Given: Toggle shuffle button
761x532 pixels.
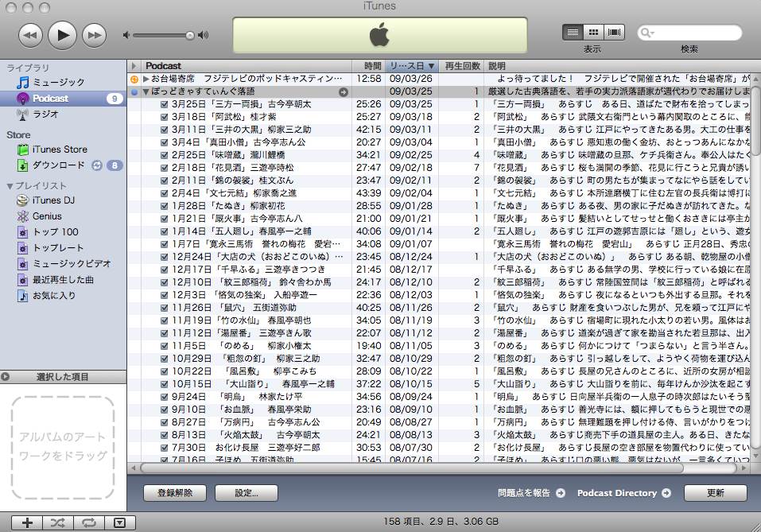Looking at the screenshot, I should tap(58, 522).
